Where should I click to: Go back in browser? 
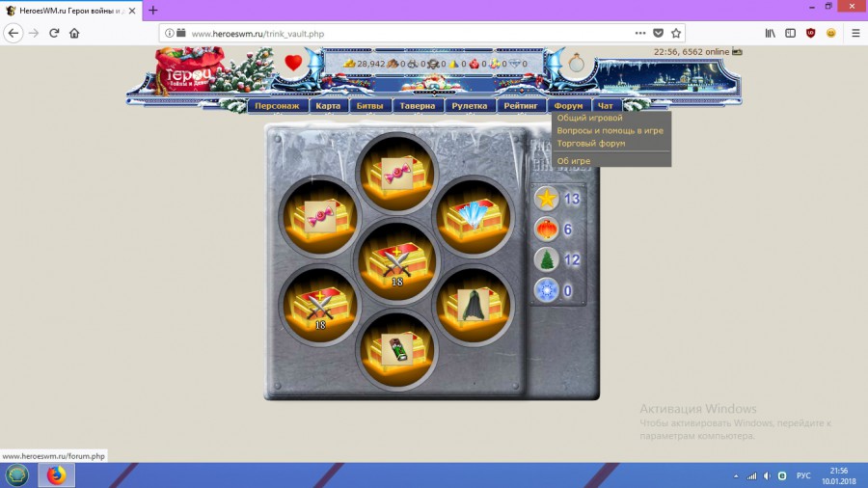coord(14,33)
